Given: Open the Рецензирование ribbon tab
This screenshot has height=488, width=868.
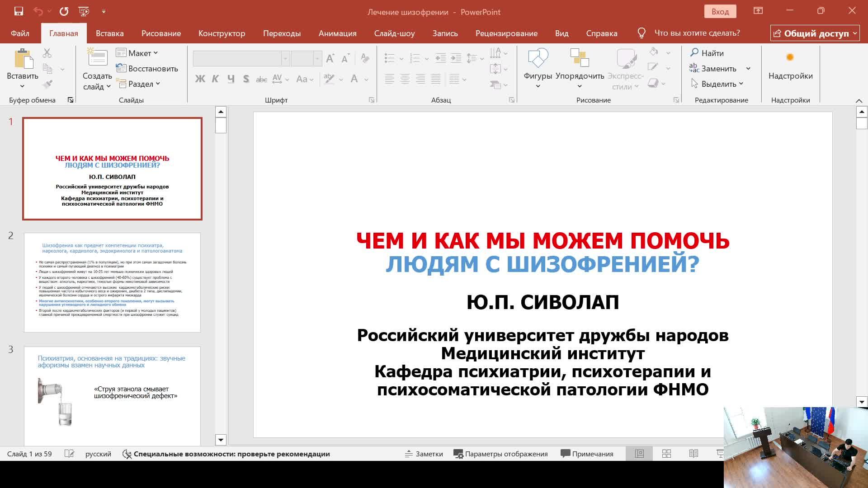Looking at the screenshot, I should (506, 33).
